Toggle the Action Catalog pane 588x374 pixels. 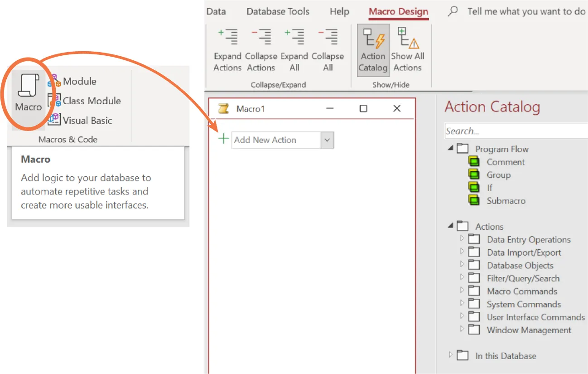tap(372, 50)
